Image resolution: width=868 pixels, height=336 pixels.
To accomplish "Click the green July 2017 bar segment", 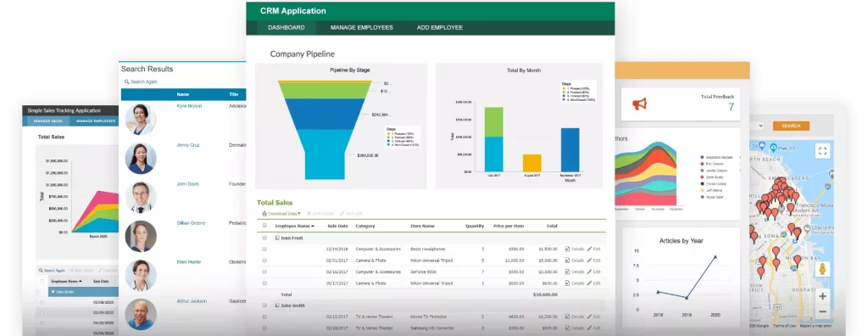I will [494, 121].
